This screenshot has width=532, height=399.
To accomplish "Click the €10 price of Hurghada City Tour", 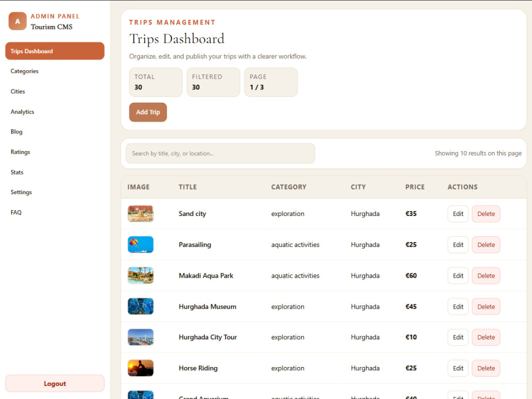I will pyautogui.click(x=411, y=337).
